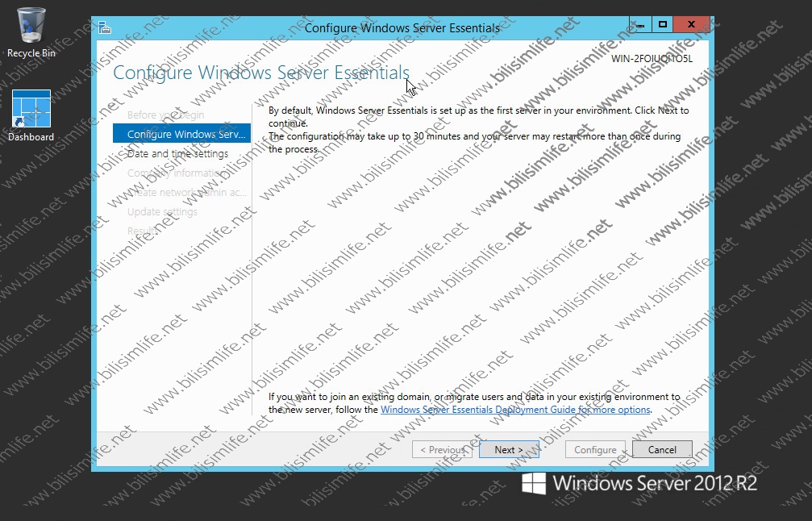812x521 pixels.
Task: Open the 'Company information' step
Action: [x=176, y=173]
